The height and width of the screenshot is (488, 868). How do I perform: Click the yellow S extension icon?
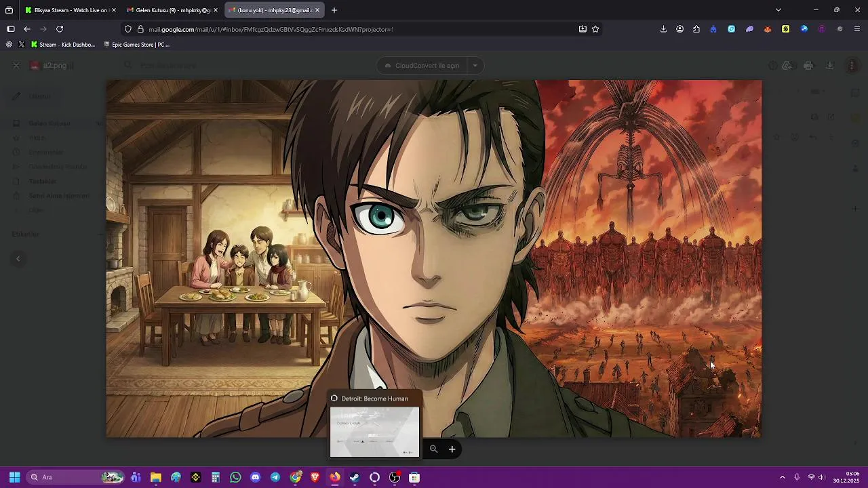[785, 29]
